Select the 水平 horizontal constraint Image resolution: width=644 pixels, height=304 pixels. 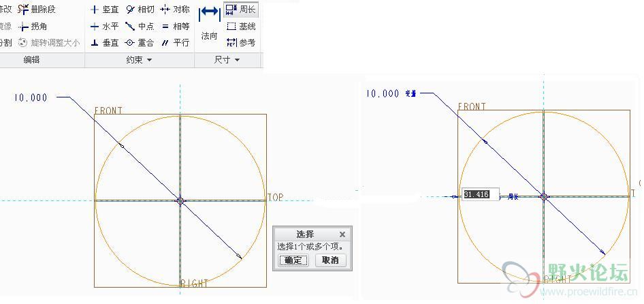105,27
